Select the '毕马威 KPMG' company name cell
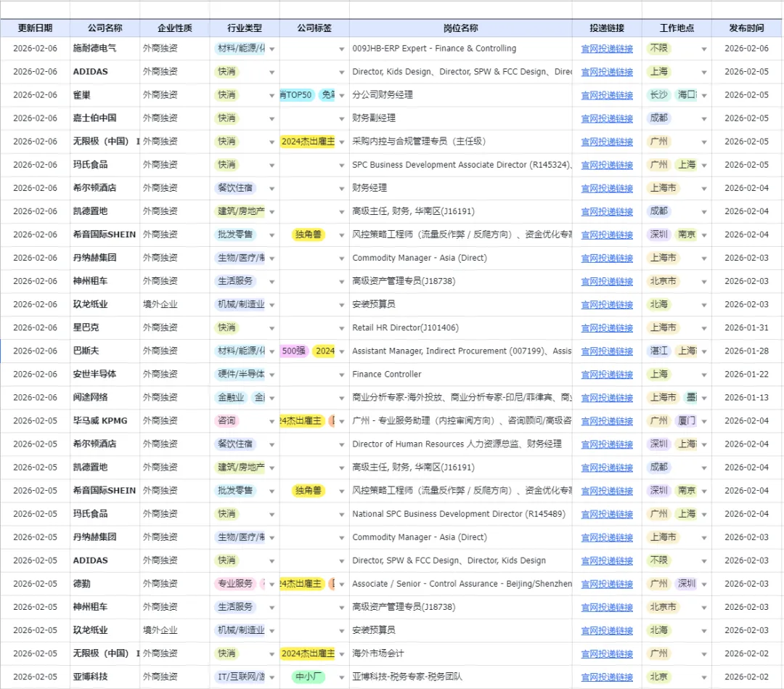 pos(105,421)
